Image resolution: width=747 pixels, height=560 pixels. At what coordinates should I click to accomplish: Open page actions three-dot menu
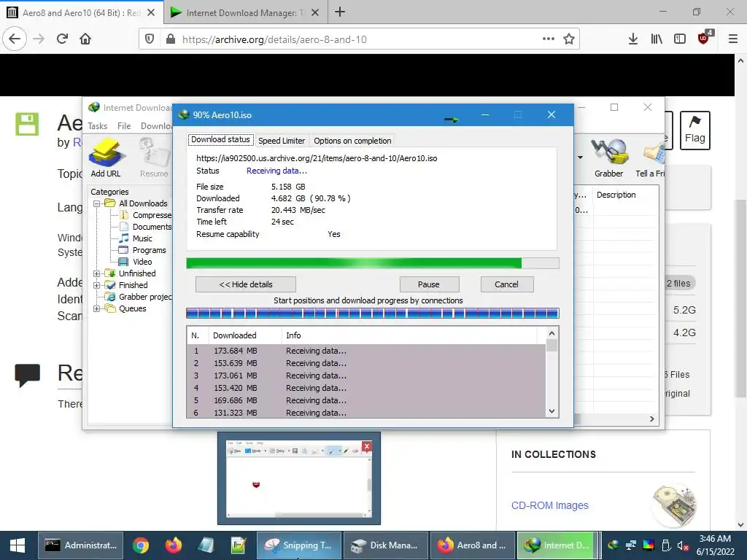click(x=549, y=39)
